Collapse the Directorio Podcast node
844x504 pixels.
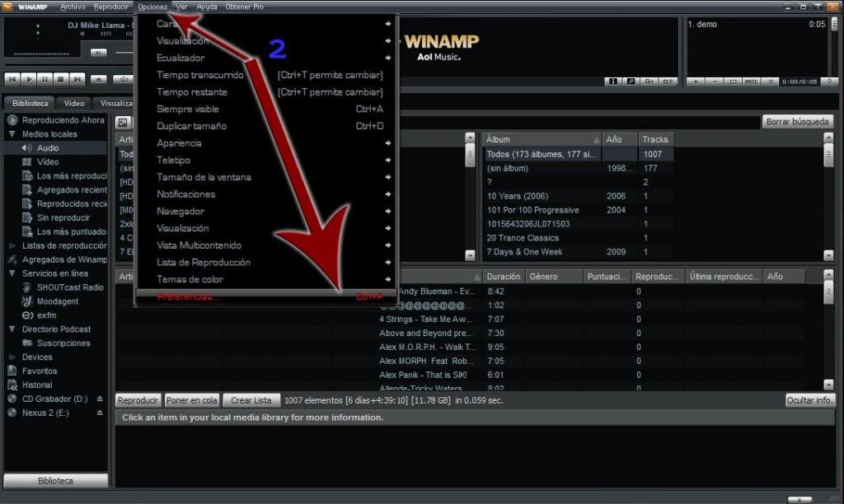point(12,329)
